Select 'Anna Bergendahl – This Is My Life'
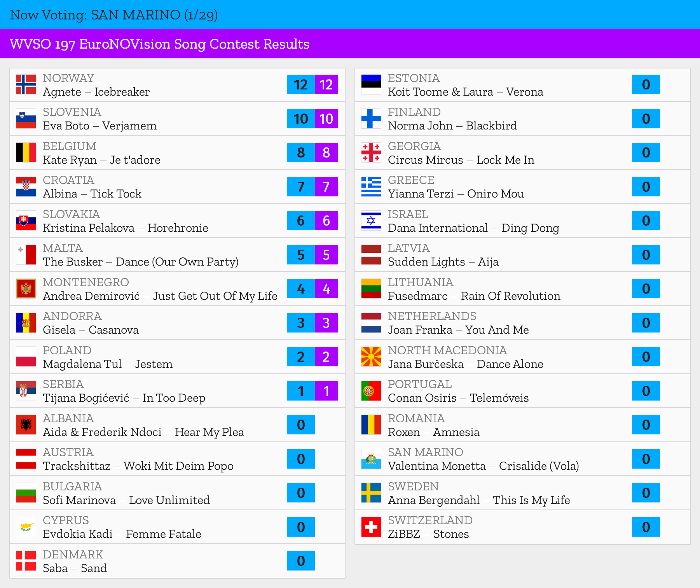The image size is (700, 588). click(479, 500)
